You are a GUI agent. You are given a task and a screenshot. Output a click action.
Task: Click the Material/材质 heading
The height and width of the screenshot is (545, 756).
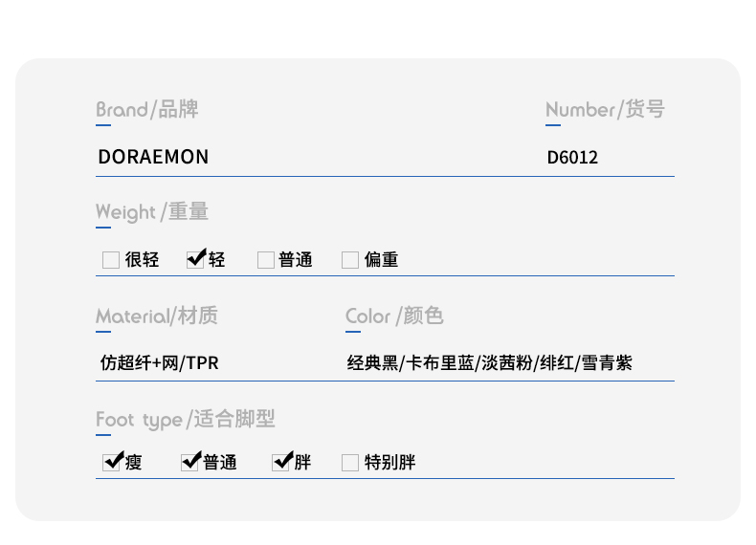pyautogui.click(x=157, y=316)
